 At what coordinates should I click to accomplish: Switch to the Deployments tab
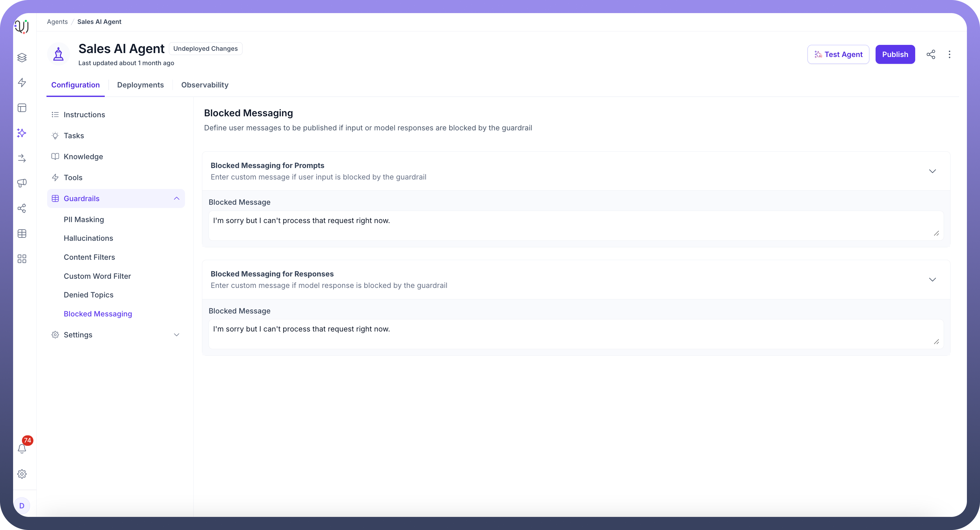coord(140,85)
